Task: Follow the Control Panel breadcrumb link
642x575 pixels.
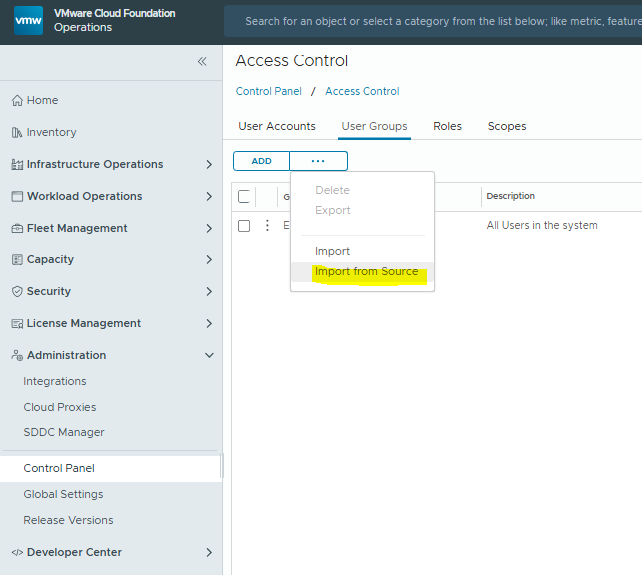Action: pos(268,91)
